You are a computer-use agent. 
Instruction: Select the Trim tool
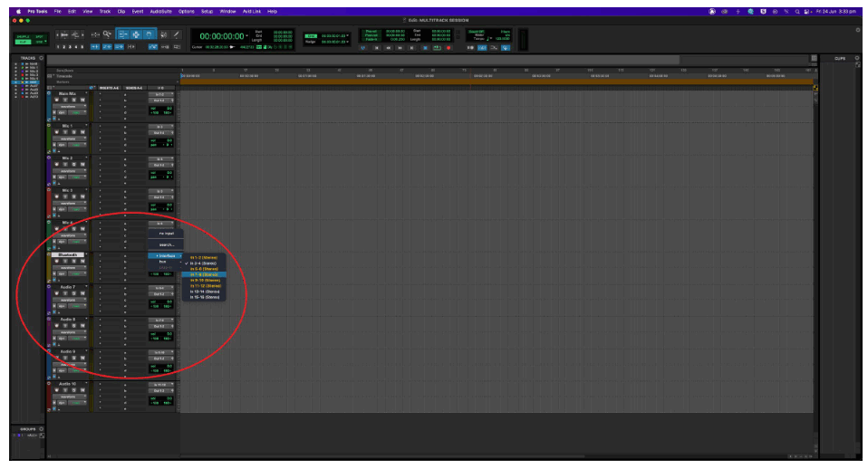coord(123,34)
